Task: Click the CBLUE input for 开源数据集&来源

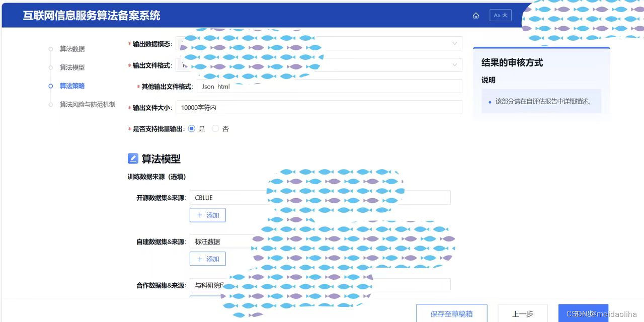Action: [319, 197]
